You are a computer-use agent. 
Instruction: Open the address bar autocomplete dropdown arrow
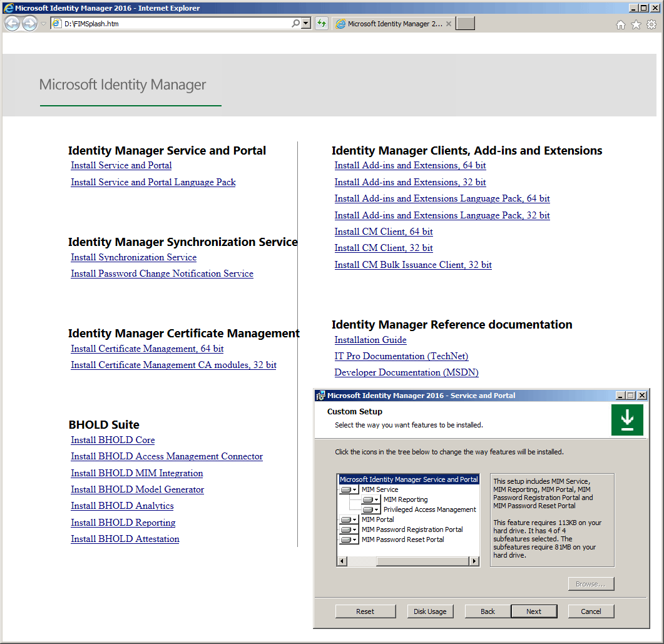(306, 24)
